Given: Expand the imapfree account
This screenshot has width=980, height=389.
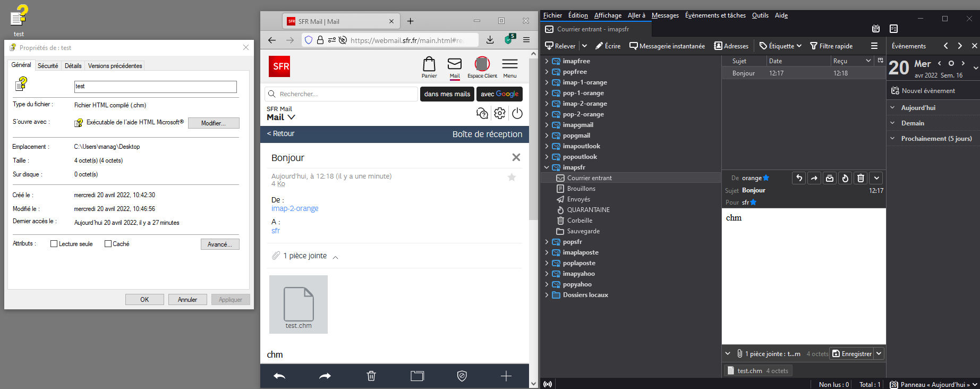Looking at the screenshot, I should pyautogui.click(x=547, y=61).
